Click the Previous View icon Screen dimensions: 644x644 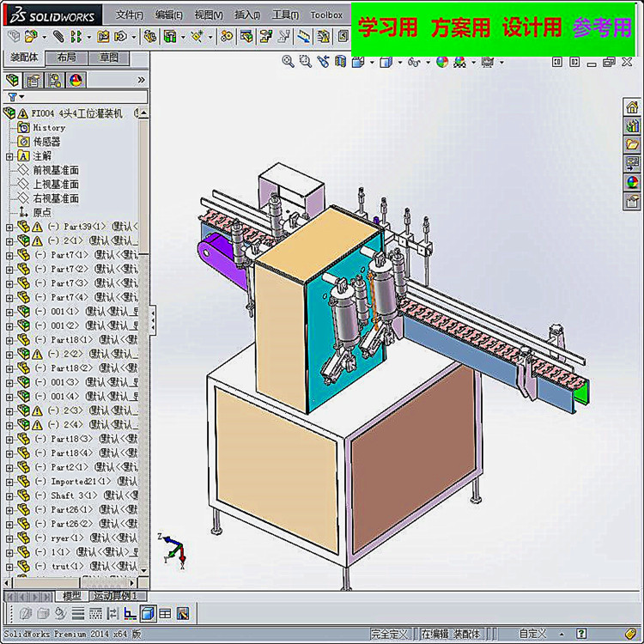tap(323, 62)
